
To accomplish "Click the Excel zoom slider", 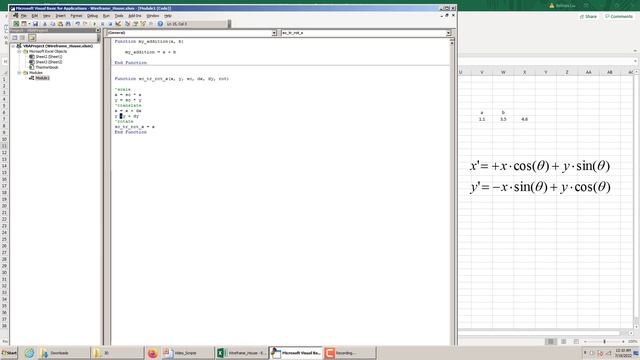I will coord(604,341).
